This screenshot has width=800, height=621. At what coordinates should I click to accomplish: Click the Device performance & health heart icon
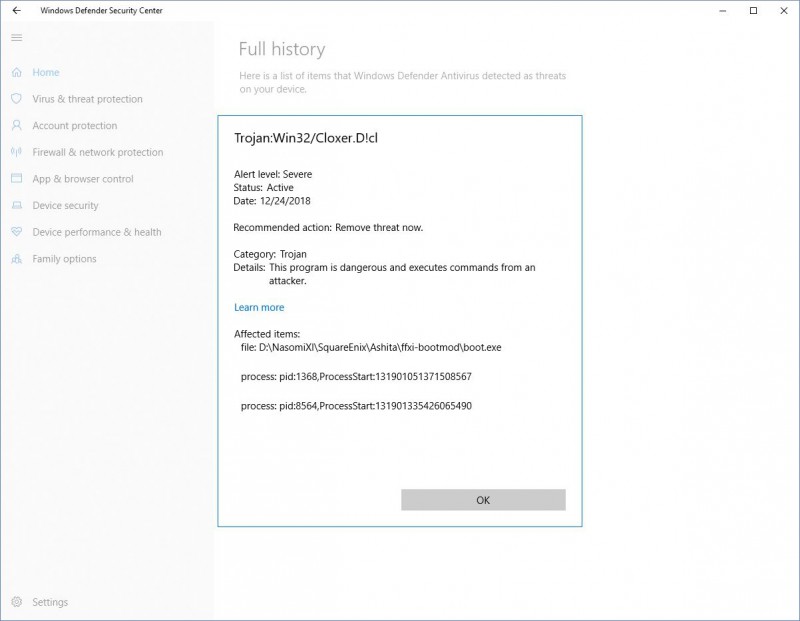tap(17, 232)
